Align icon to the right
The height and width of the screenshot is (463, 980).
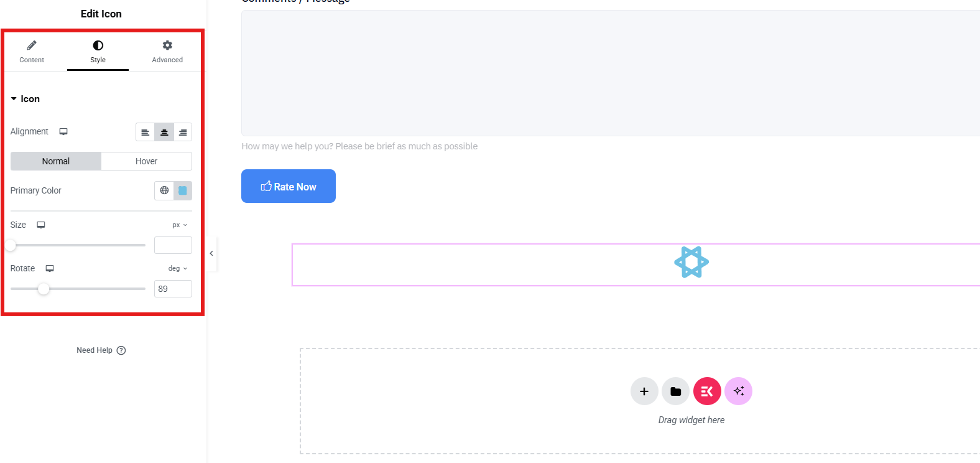pyautogui.click(x=183, y=132)
